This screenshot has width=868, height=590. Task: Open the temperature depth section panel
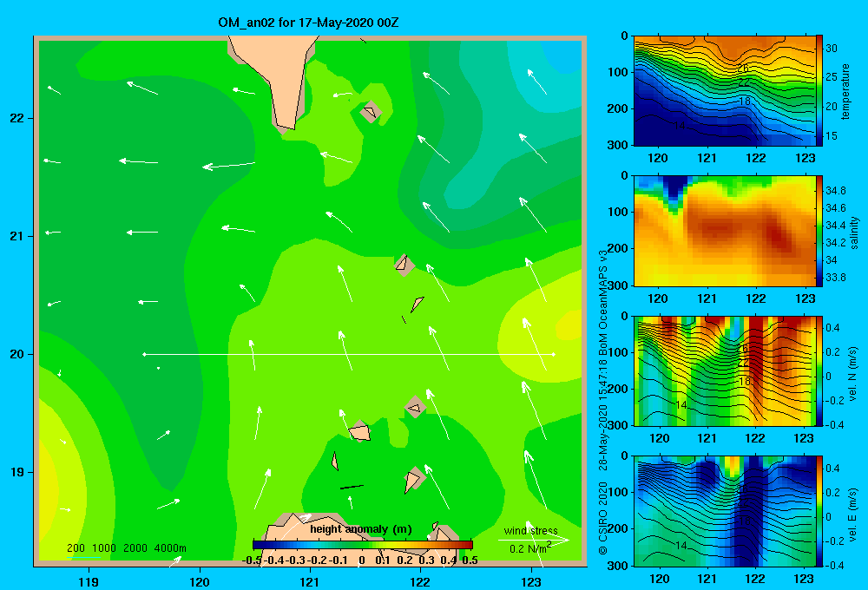pos(724,91)
